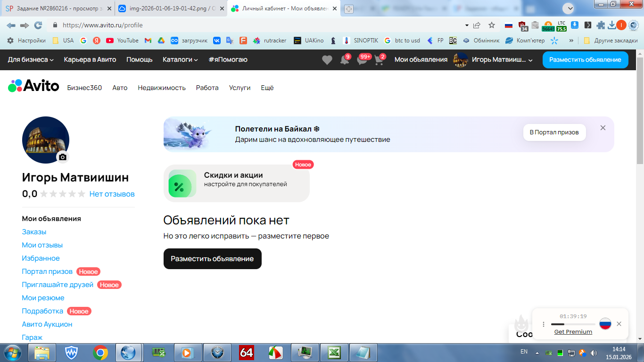Click the VPN widget progress bar

[573, 324]
